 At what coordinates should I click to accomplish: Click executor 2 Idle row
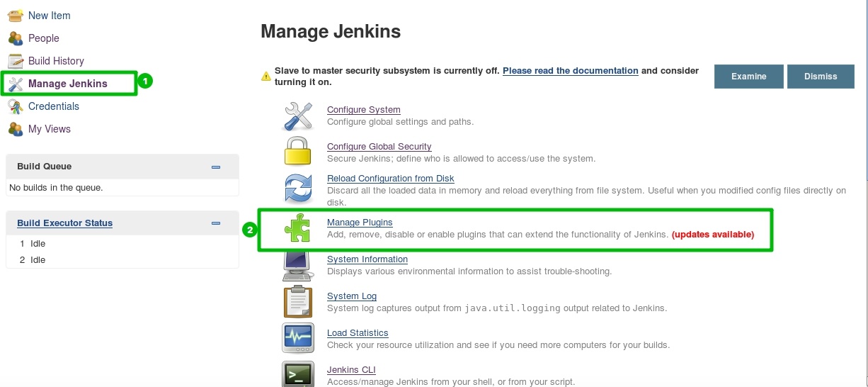[x=122, y=260]
